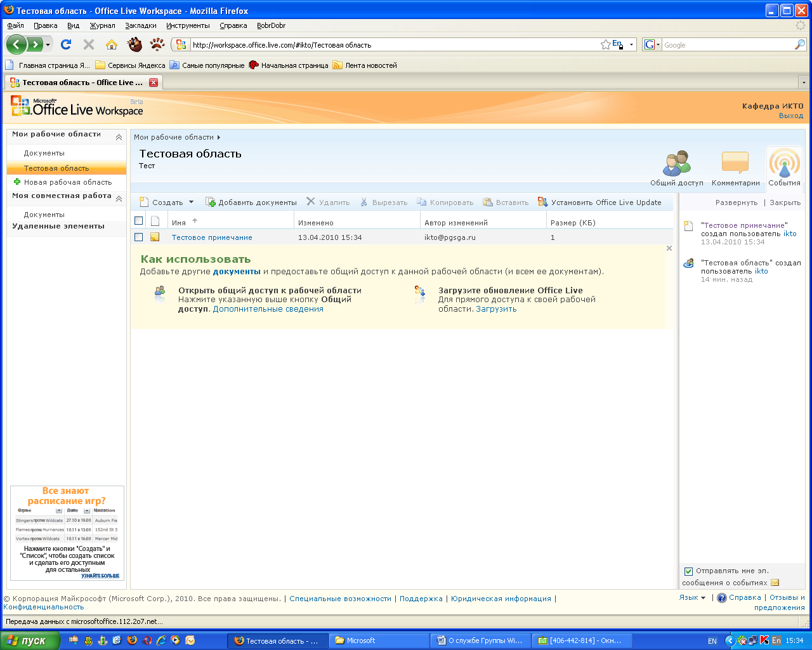Tick the checkbox for Тестовое примечание row
Image resolution: width=812 pixels, height=650 pixels.
[x=139, y=237]
